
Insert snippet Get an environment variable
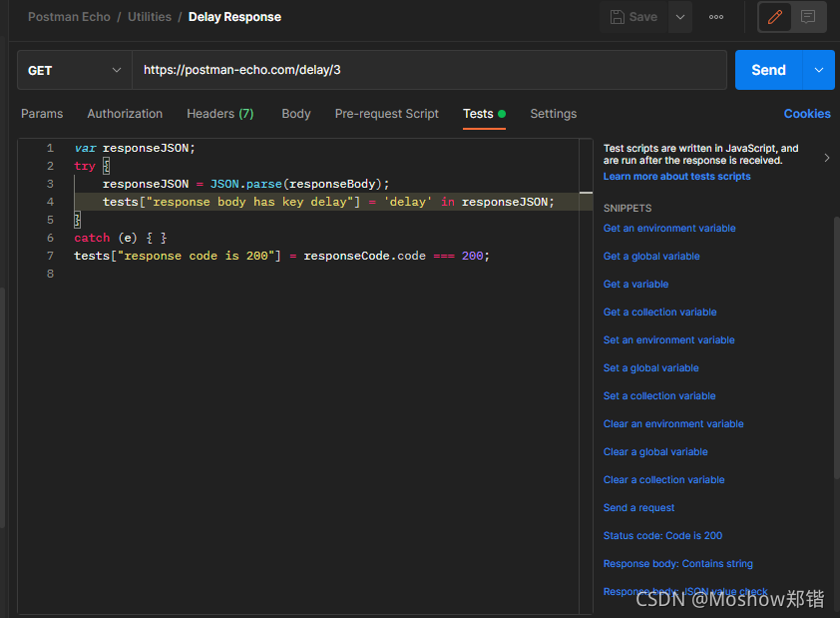[x=669, y=229]
